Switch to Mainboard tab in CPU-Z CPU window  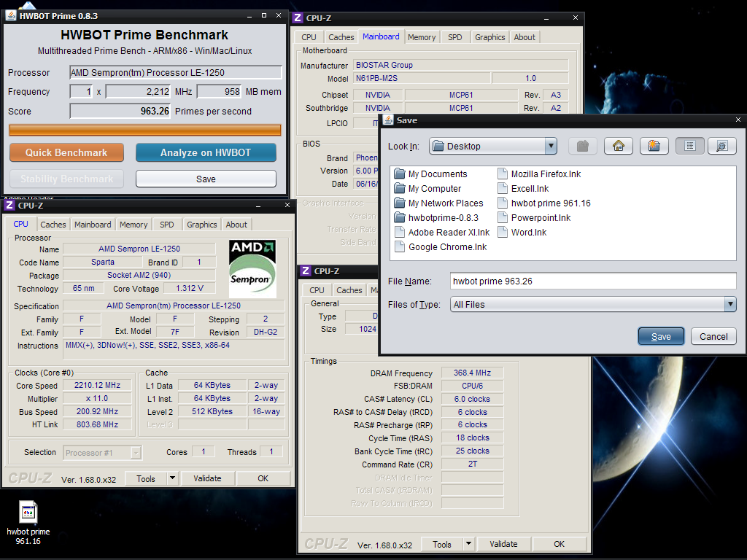[x=93, y=225]
